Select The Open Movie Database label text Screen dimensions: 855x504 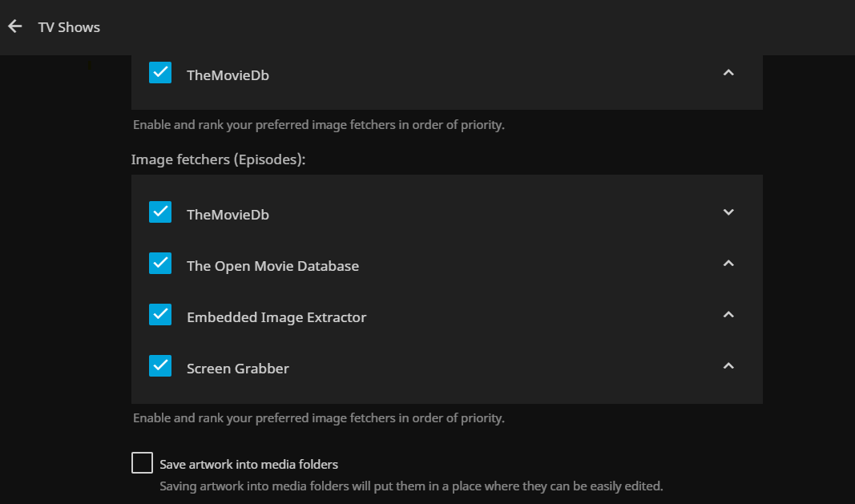[x=272, y=266]
